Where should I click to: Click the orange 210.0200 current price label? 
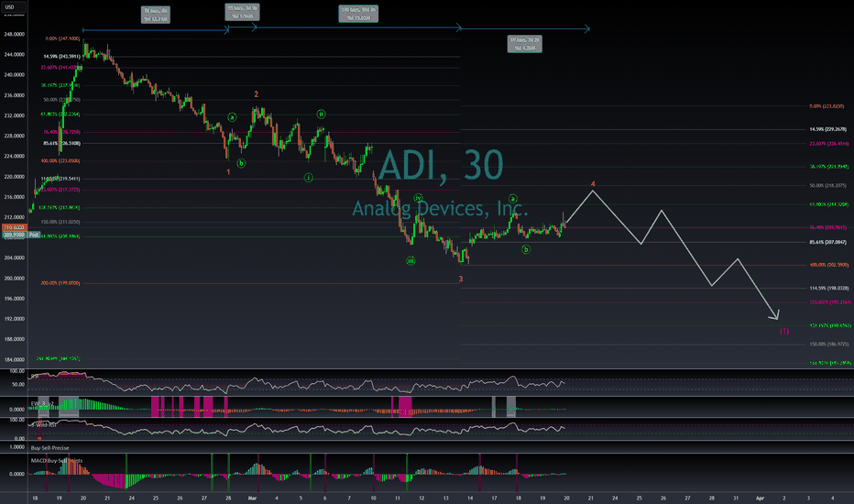[x=14, y=227]
